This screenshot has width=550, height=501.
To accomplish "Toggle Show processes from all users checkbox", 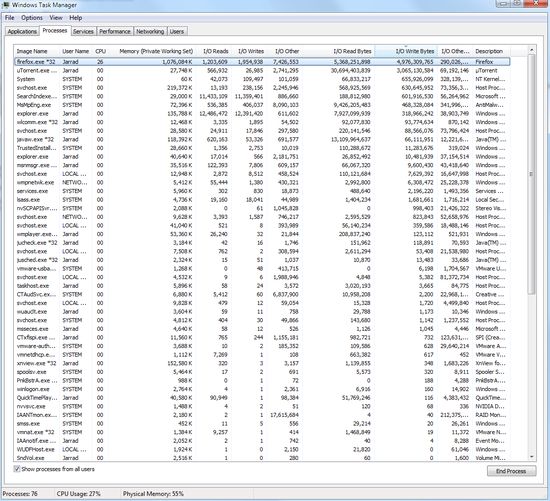I will [x=16, y=469].
